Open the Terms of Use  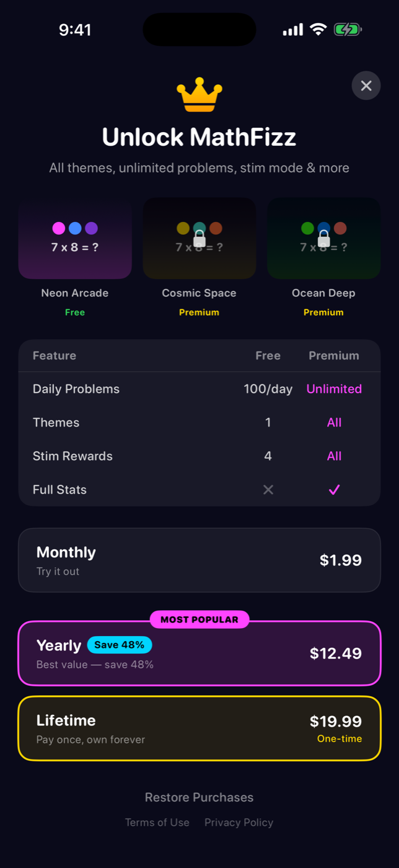157,822
